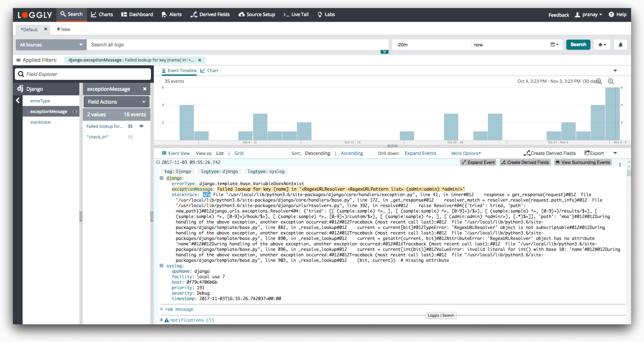Switch to the Chart tab
The height and width of the screenshot is (342, 644).
coord(210,70)
